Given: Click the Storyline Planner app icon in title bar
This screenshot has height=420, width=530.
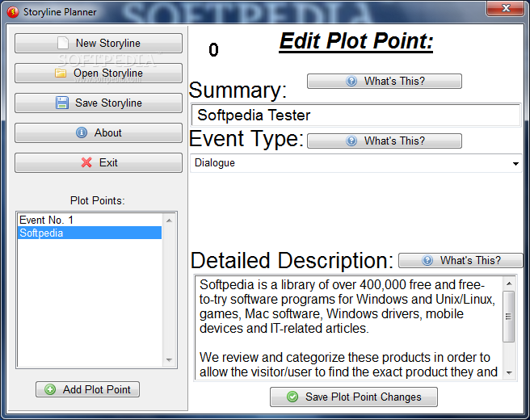Looking at the screenshot, I should 13,12.
